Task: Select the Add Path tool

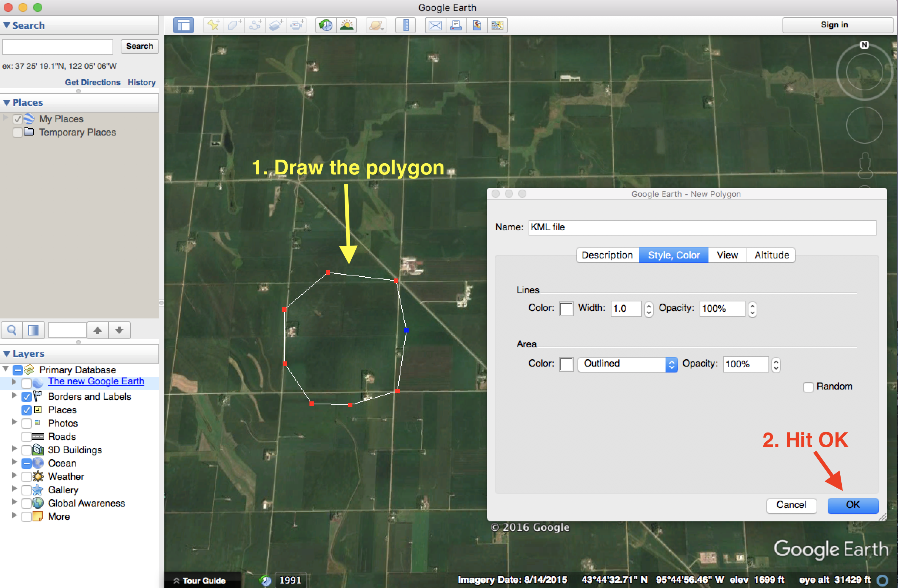Action: (255, 25)
